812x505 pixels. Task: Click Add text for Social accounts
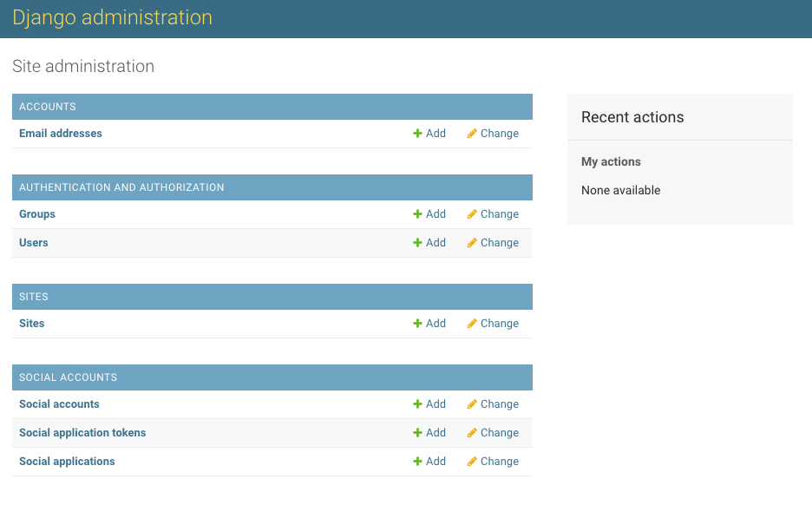[x=436, y=404]
